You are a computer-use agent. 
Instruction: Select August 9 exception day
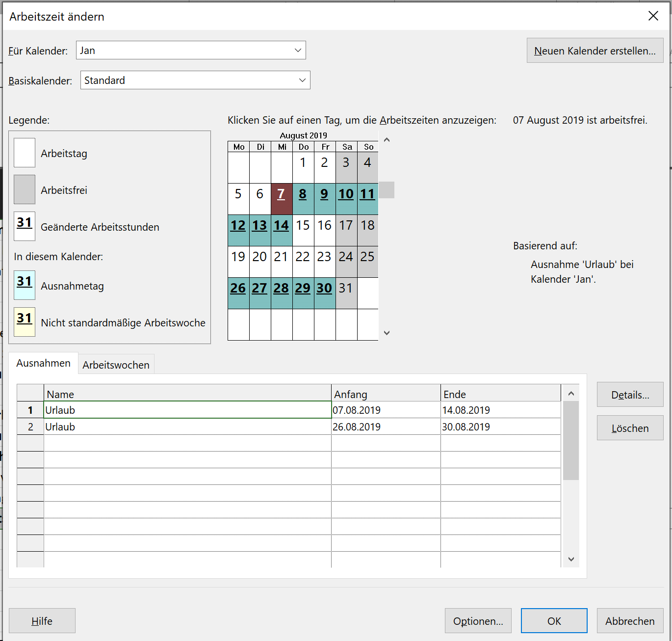pos(325,199)
